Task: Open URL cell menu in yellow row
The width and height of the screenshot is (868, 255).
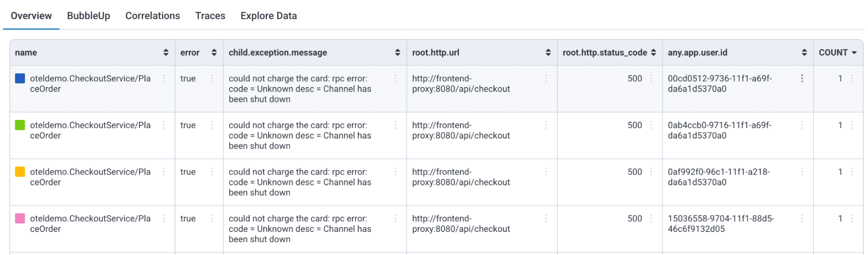Action: click(x=546, y=172)
